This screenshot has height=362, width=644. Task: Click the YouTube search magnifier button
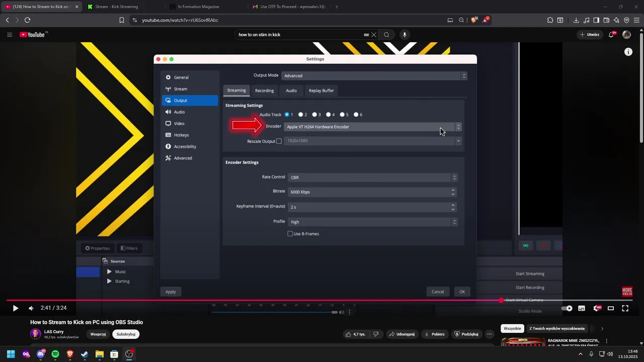[386, 35]
